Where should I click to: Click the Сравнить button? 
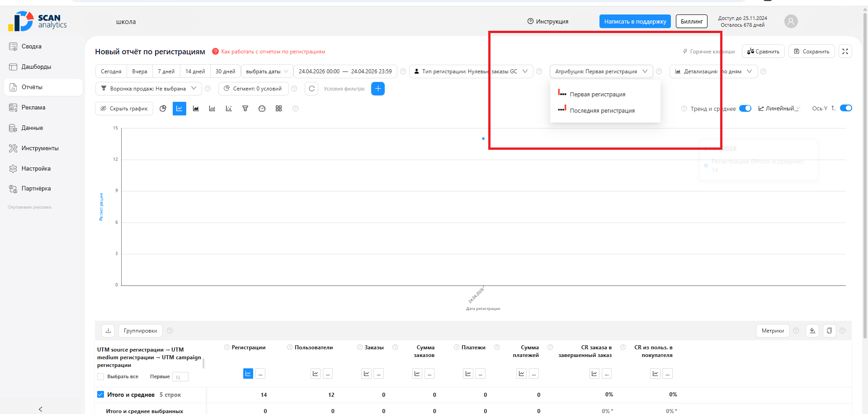point(763,51)
